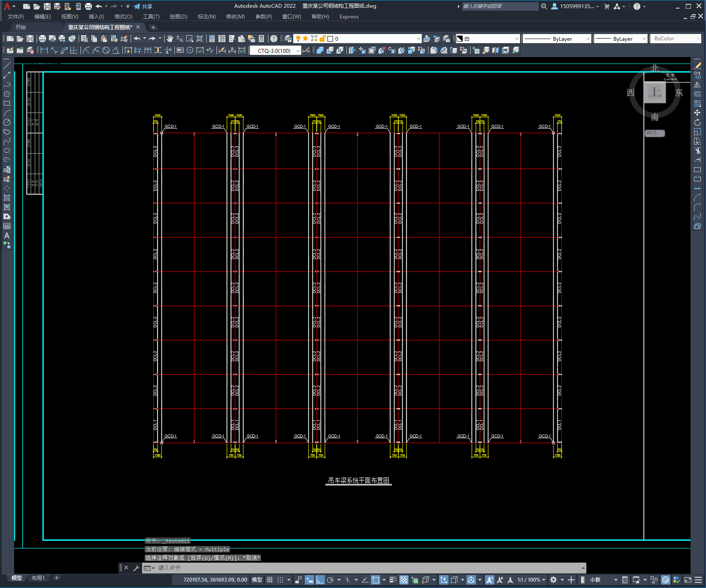
Task: Click the Zoom Window icon
Action: (190, 39)
